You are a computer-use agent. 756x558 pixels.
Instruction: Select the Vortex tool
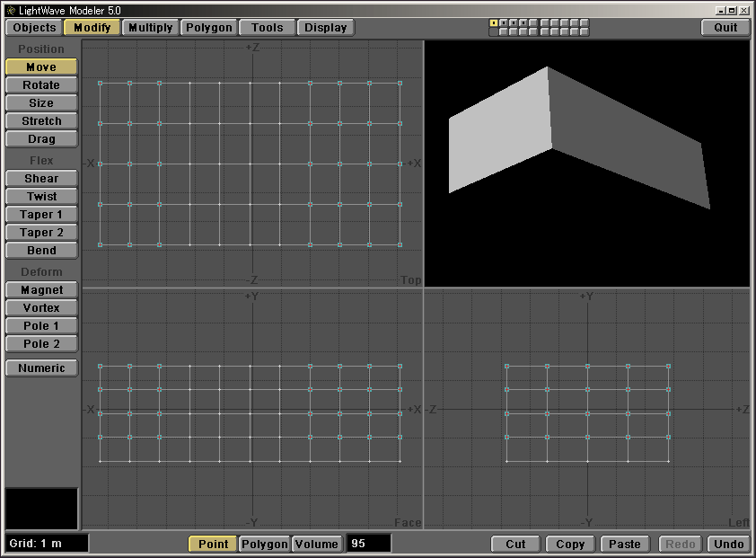(41, 308)
